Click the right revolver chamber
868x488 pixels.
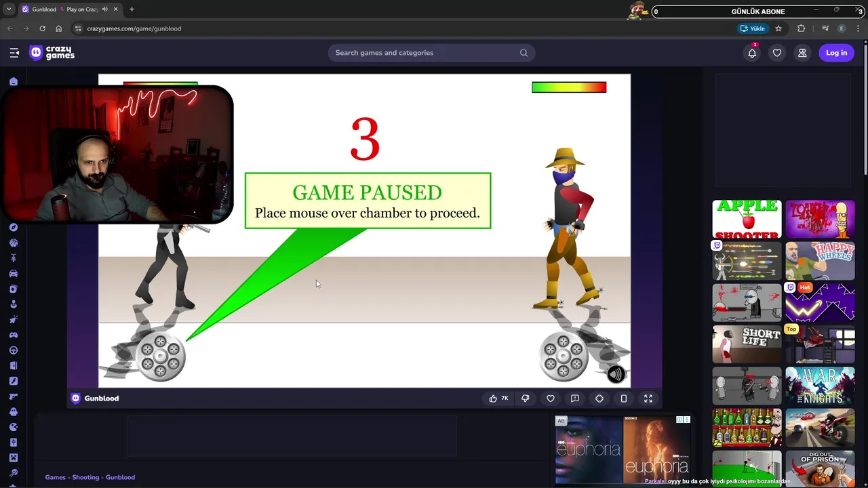[564, 357]
